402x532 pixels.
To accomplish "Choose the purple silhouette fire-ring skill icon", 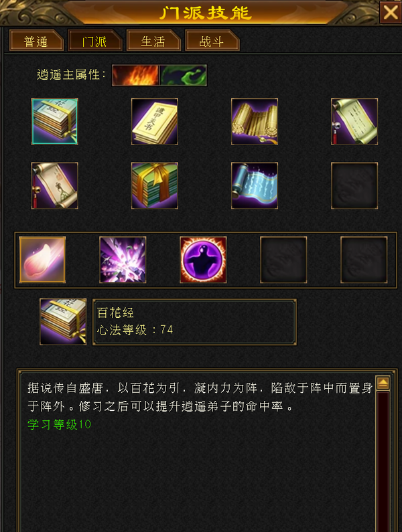I will coord(203,260).
